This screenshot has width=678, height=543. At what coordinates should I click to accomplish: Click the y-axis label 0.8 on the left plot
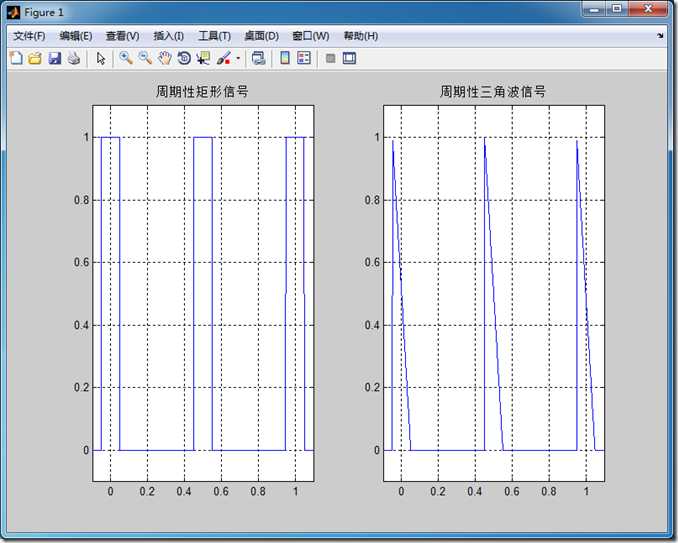click(82, 200)
